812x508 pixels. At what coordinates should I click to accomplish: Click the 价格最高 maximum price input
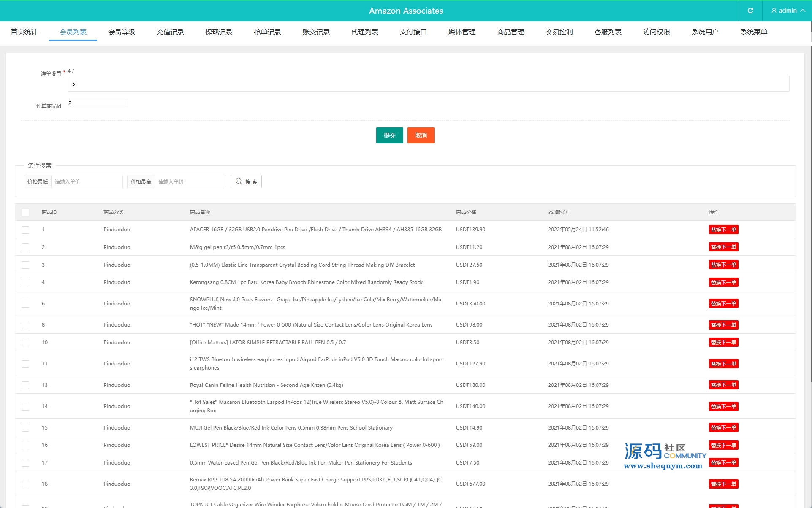coord(190,181)
